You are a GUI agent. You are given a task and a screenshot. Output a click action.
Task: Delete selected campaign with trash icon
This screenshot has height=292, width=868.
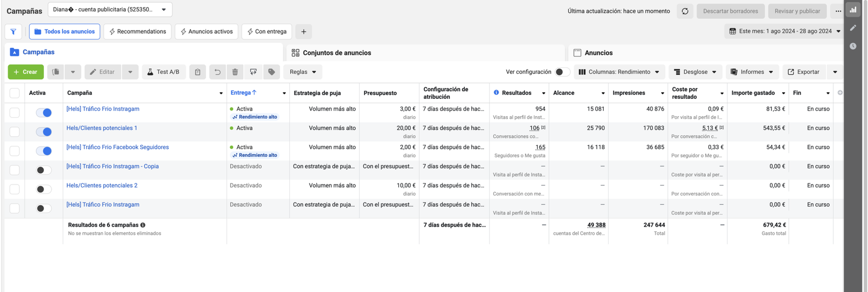coord(235,72)
